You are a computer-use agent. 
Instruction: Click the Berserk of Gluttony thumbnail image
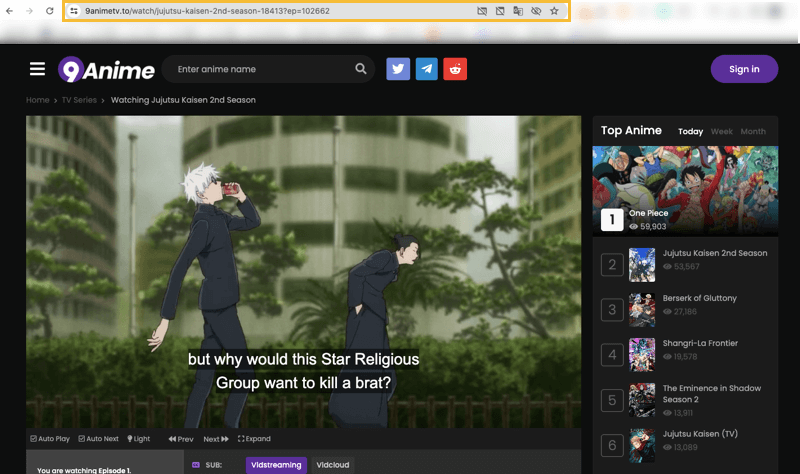click(642, 310)
